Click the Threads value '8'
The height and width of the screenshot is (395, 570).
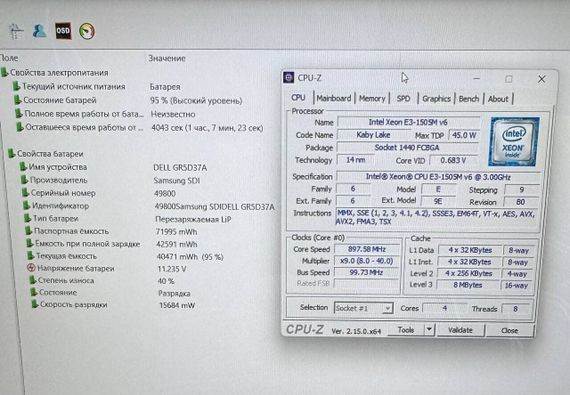515,309
